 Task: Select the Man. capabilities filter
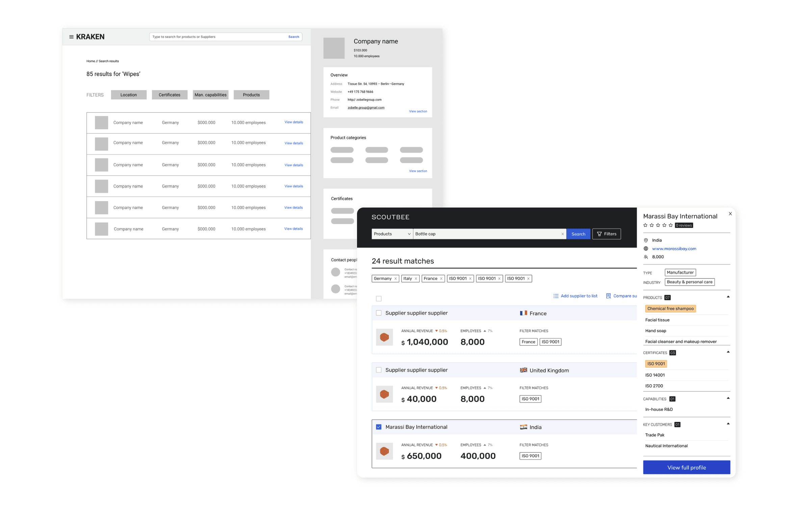pos(210,95)
